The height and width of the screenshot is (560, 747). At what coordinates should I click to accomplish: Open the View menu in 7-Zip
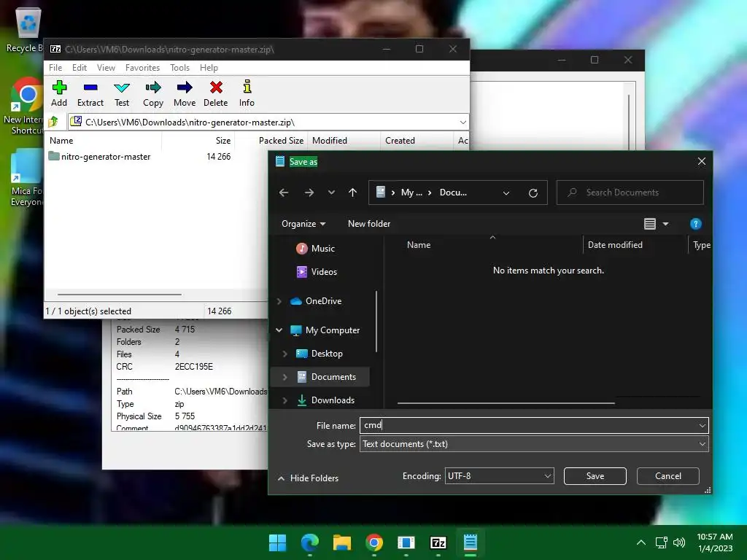tap(106, 68)
